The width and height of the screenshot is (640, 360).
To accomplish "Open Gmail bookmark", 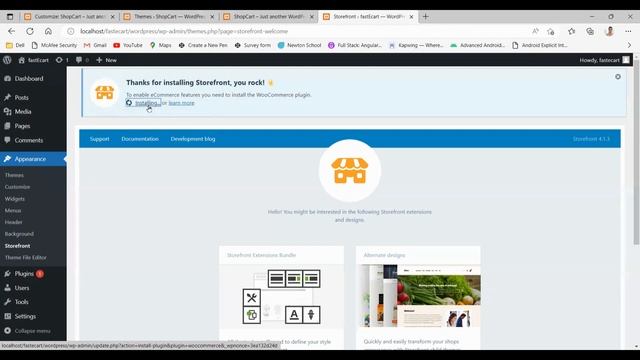I will (x=95, y=45).
